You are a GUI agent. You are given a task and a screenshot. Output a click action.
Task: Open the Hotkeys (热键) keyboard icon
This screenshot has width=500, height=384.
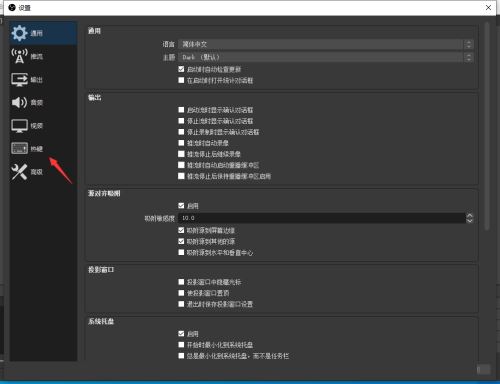[x=19, y=148]
